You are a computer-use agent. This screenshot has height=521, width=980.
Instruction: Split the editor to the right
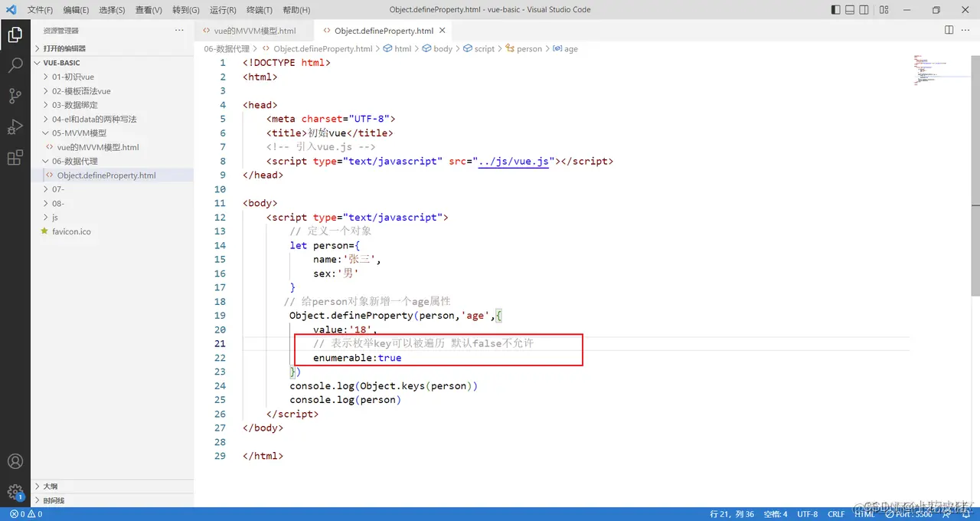(949, 30)
